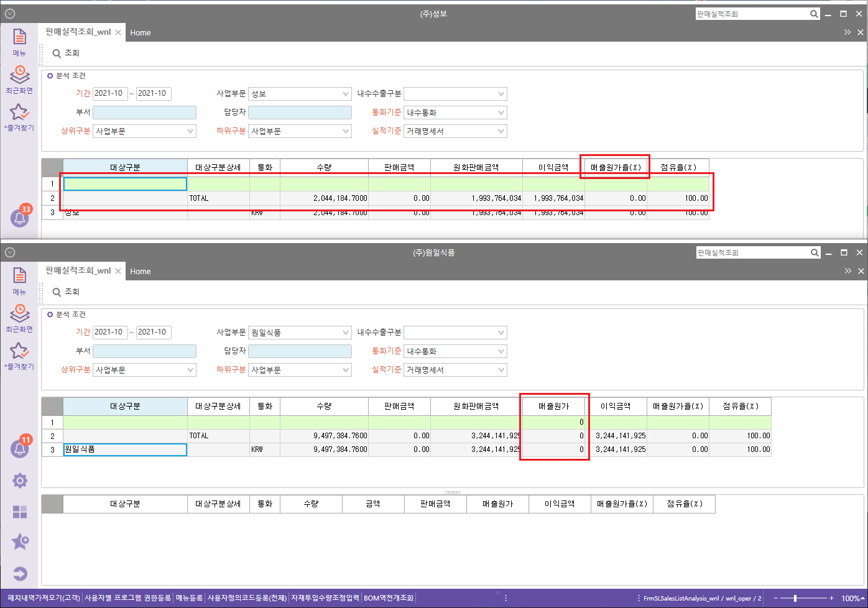
Task: Select the 원일식품 cell in grid row 3
Action: pos(125,449)
